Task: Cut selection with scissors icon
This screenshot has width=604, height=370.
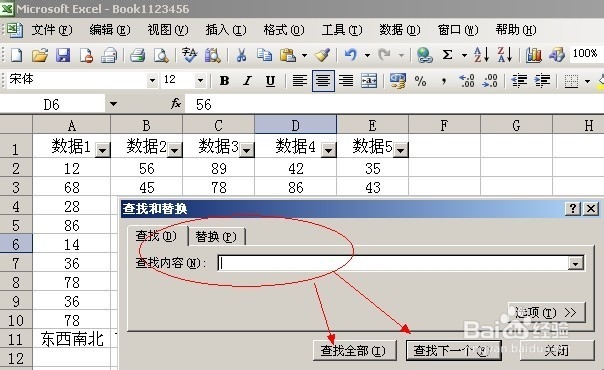Action: pyautogui.click(x=241, y=55)
